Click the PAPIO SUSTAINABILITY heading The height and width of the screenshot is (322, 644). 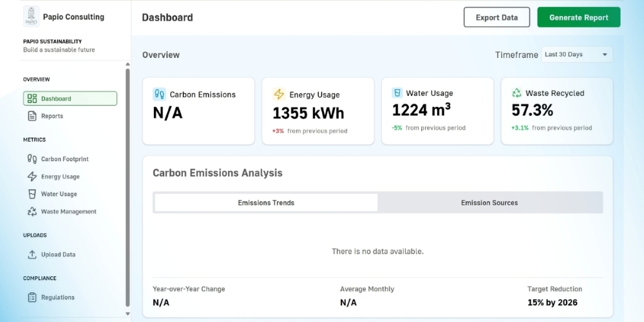(x=53, y=41)
